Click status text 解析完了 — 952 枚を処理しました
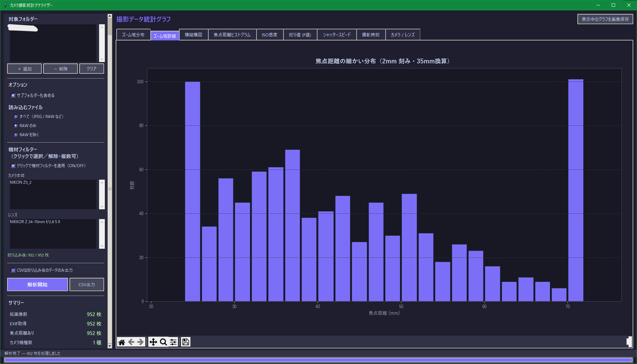Image resolution: width=637 pixels, height=364 pixels. [x=32, y=353]
